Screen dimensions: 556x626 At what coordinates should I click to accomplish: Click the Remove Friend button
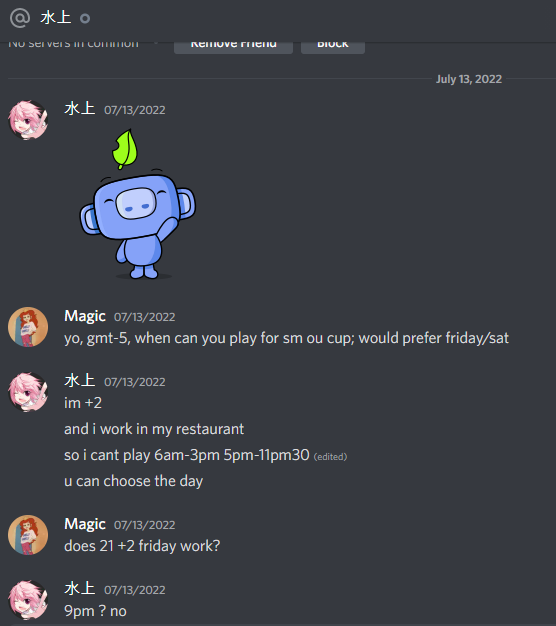[233, 46]
